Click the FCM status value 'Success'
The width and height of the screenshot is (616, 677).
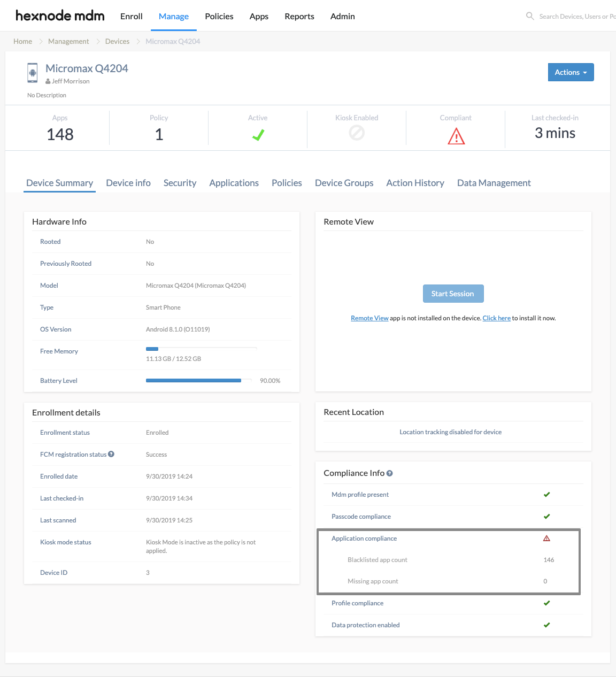pos(156,455)
